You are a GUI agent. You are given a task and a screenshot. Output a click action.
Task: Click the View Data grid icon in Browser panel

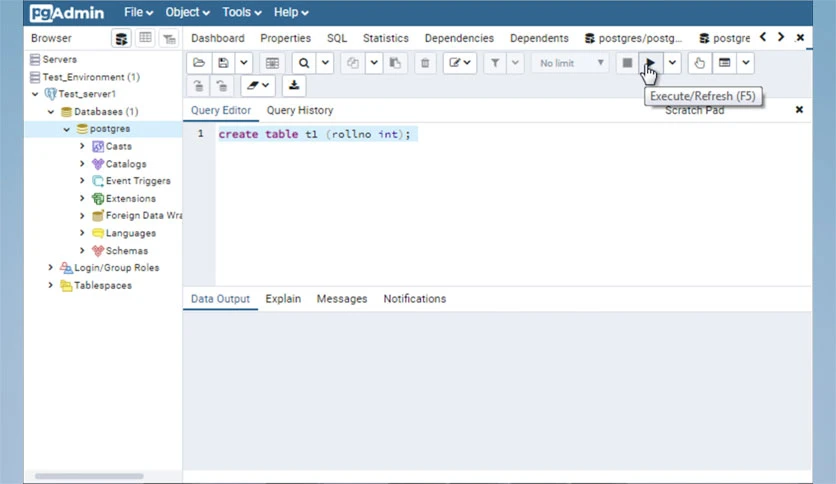(145, 38)
